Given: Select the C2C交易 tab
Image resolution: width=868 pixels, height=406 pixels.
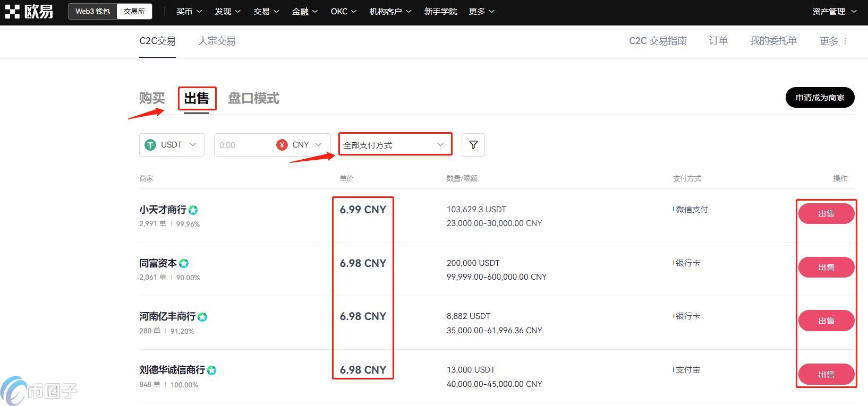Looking at the screenshot, I should tap(157, 41).
